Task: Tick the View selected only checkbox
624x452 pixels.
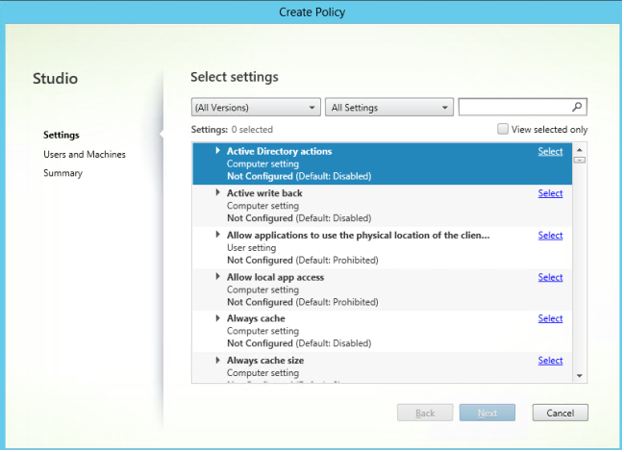Action: (x=503, y=130)
